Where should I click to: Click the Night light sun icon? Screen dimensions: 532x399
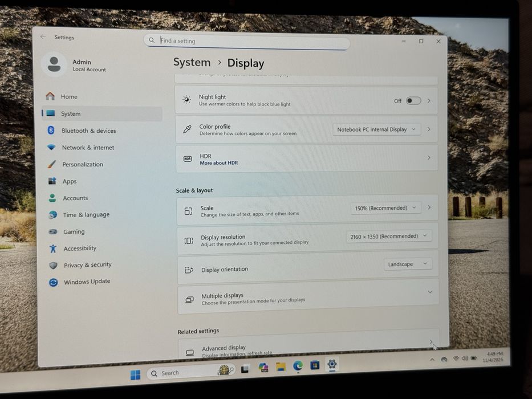click(186, 99)
